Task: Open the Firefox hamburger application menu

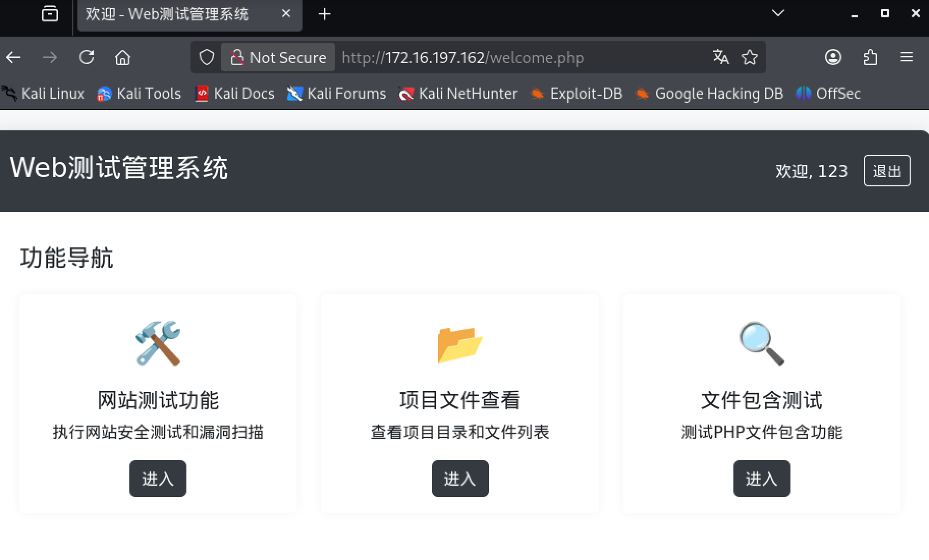Action: pyautogui.click(x=906, y=58)
